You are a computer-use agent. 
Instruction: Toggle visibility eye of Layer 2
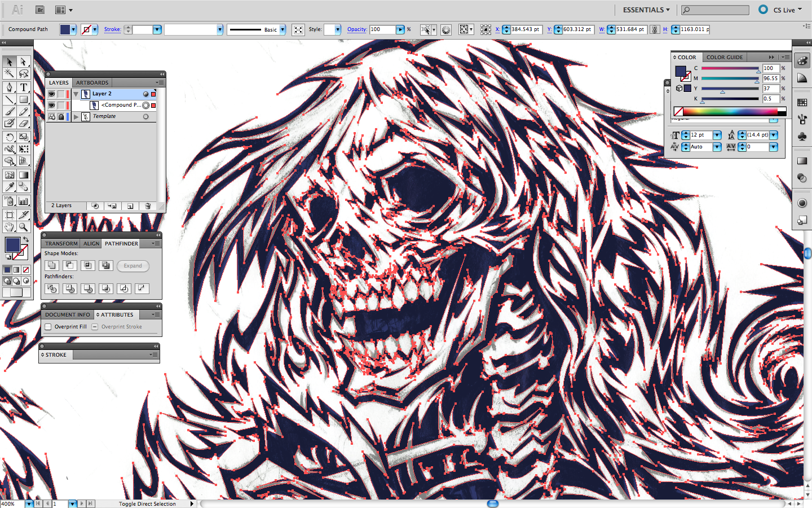tap(51, 94)
